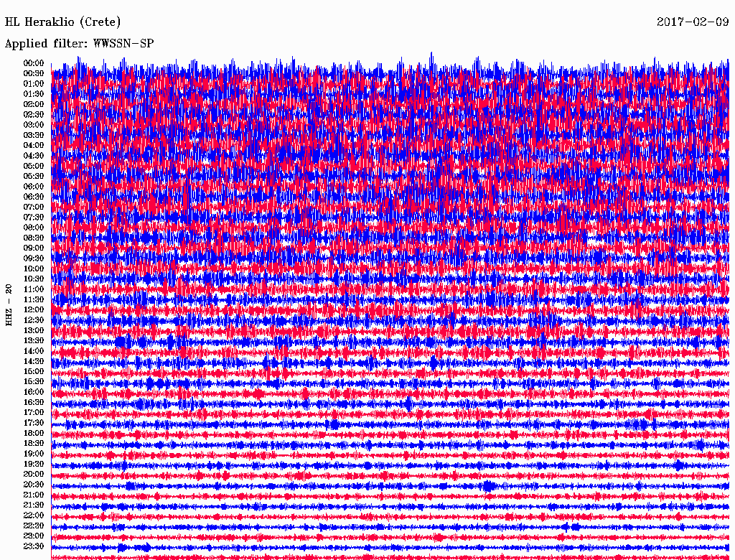Select the 10:00 time label
The height and width of the screenshot is (560, 735).
click(34, 269)
